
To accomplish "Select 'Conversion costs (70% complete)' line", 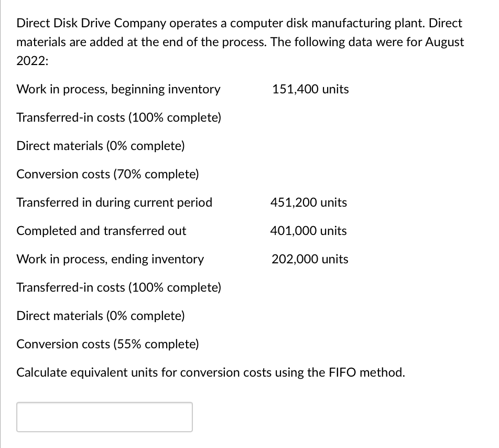I will coord(107,174).
